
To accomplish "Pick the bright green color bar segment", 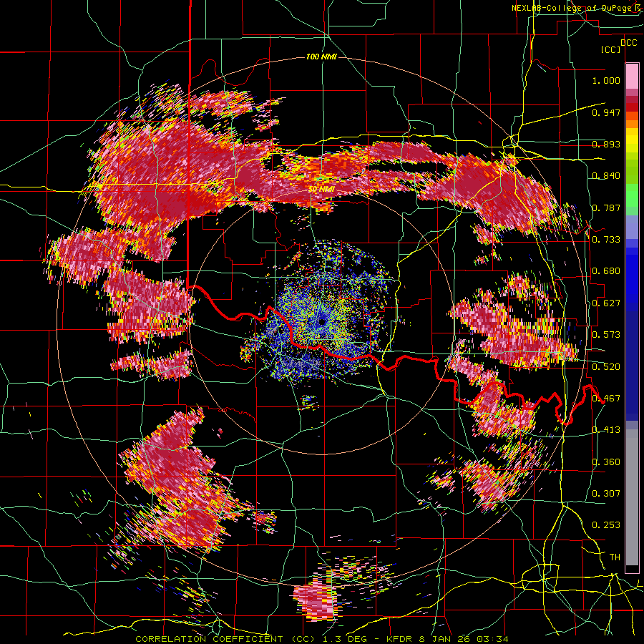I will click(x=632, y=195).
